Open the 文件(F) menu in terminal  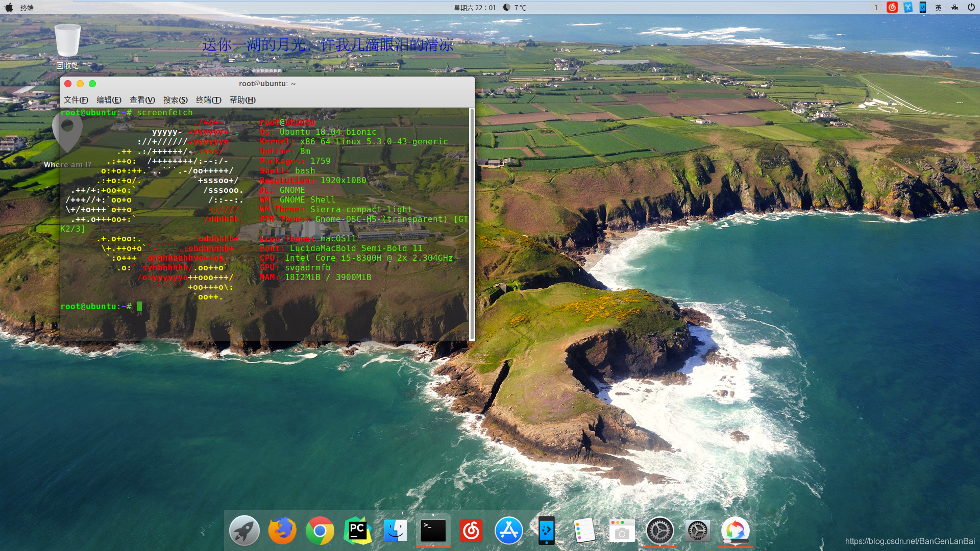(76, 100)
